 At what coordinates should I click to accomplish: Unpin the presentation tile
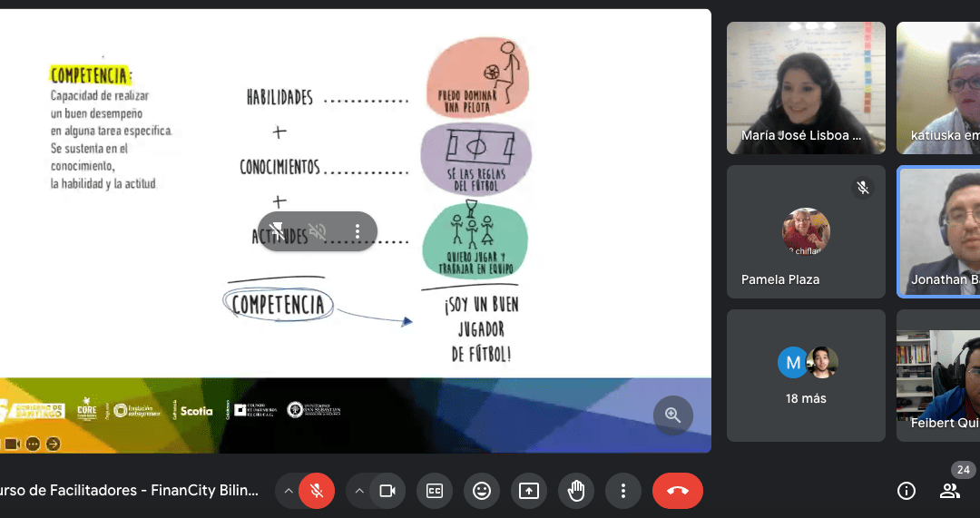[278, 232]
